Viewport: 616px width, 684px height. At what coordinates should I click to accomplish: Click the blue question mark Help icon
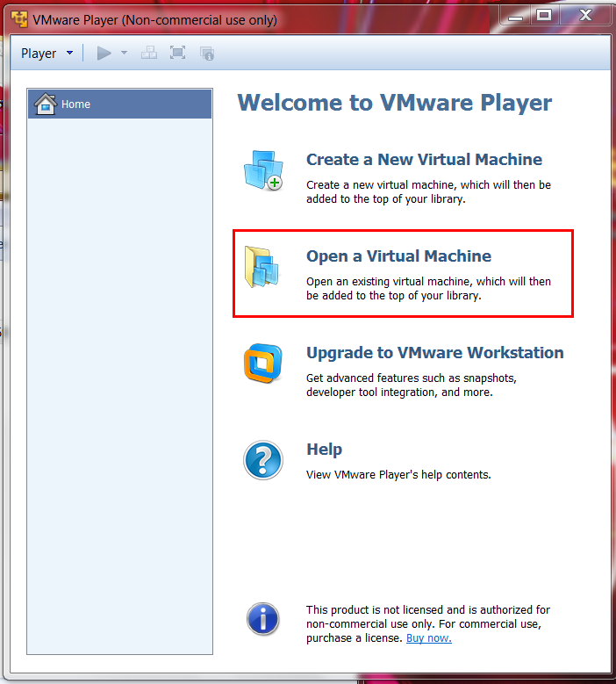263,460
